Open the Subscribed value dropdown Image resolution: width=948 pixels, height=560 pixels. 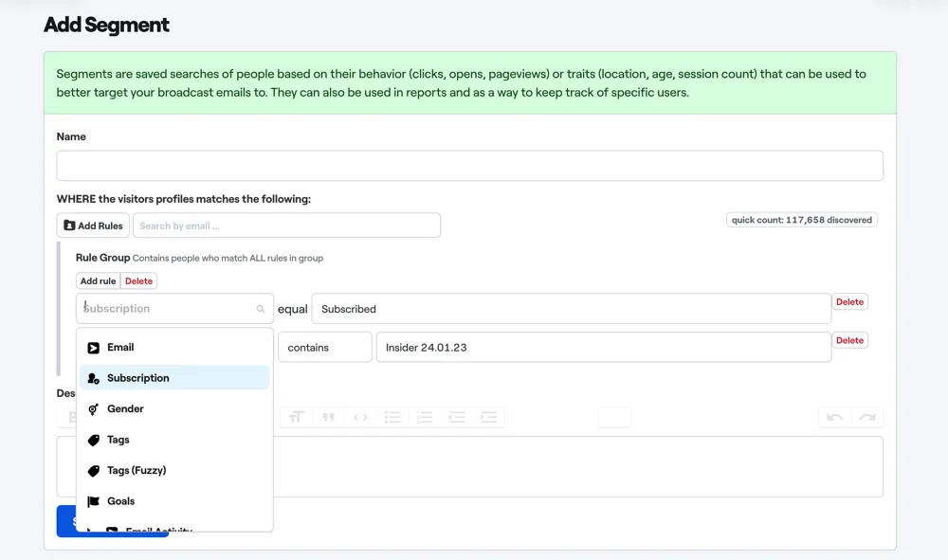tap(571, 309)
